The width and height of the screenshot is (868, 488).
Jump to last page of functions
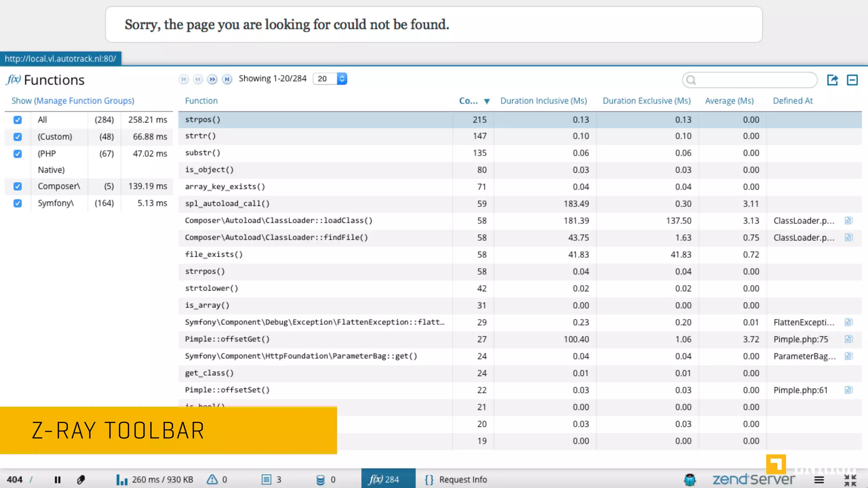227,79
